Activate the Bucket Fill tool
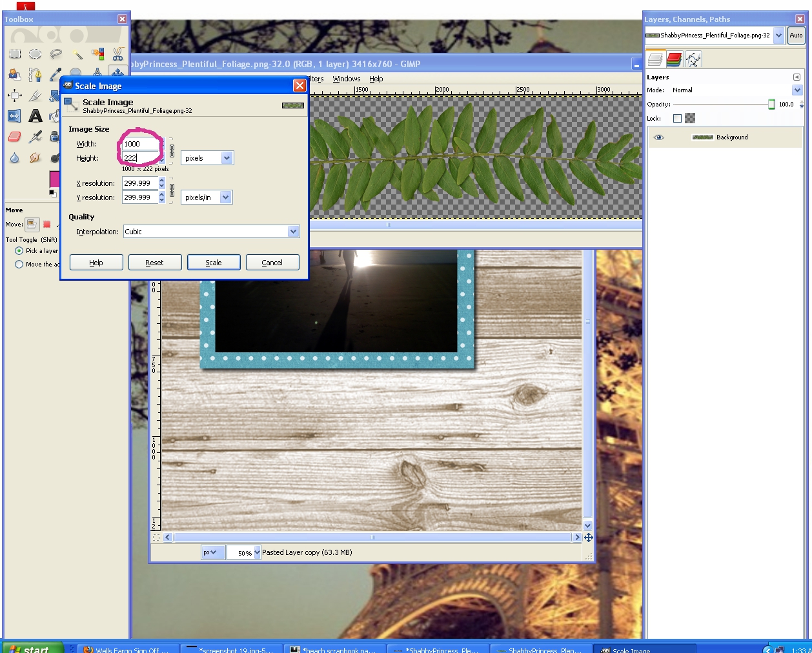Viewport: 812px width, 653px height. pos(54,116)
